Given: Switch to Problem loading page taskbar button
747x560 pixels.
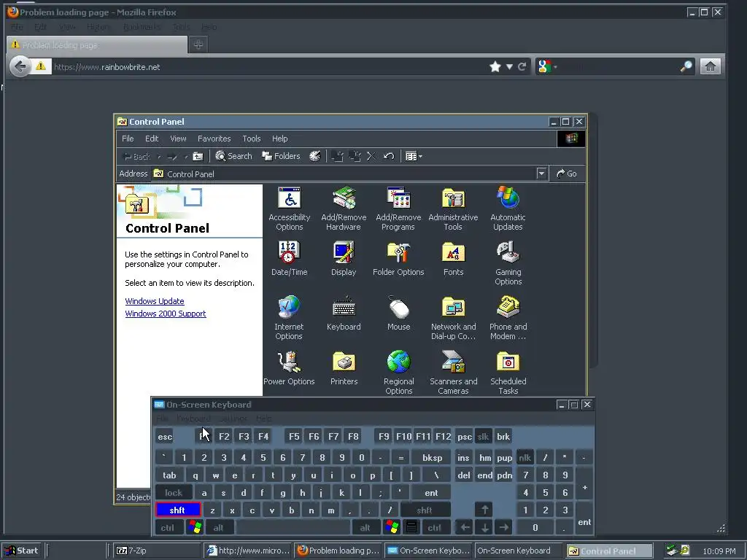Looking at the screenshot, I should [x=338, y=551].
